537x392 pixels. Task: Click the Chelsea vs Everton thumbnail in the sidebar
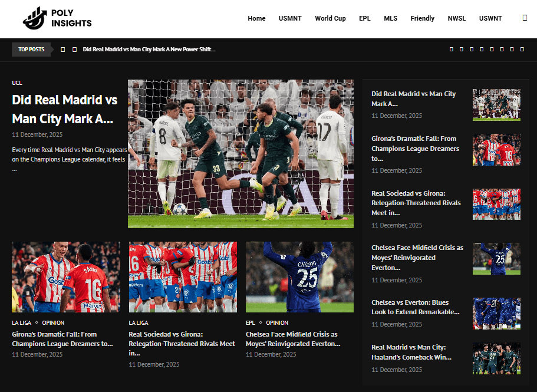click(x=496, y=314)
